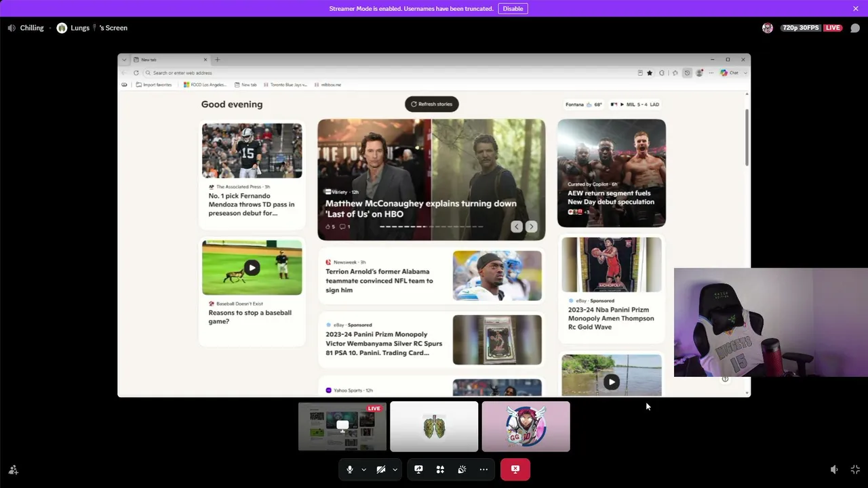
Task: Click Refresh stories in the shared browser
Action: (x=431, y=104)
